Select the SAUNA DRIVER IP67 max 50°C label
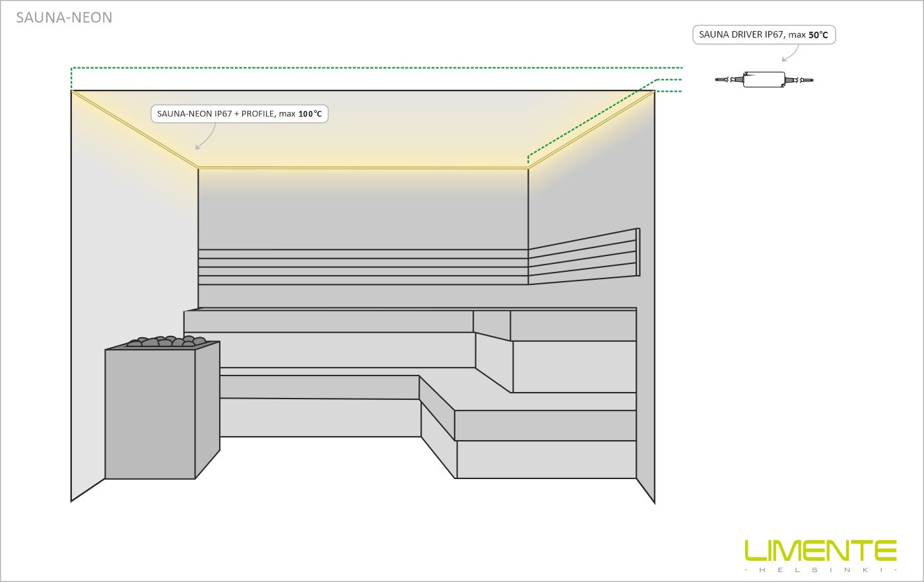 coord(764,35)
